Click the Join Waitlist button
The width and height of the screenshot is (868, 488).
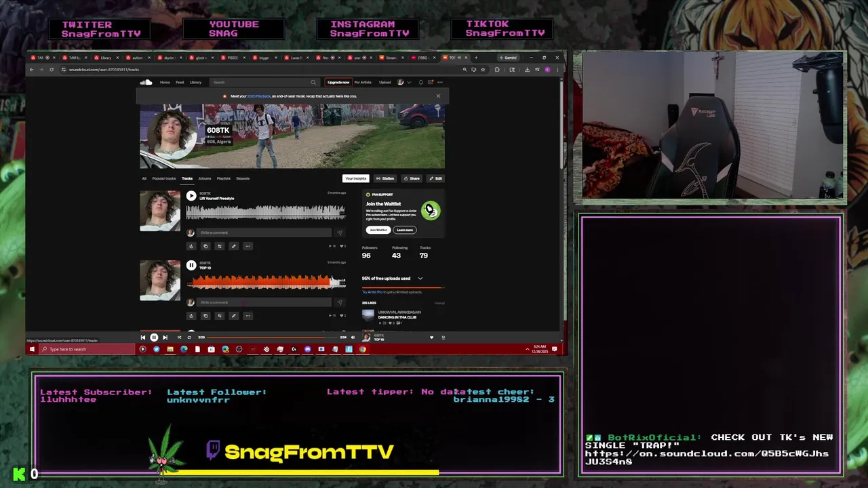click(x=378, y=230)
